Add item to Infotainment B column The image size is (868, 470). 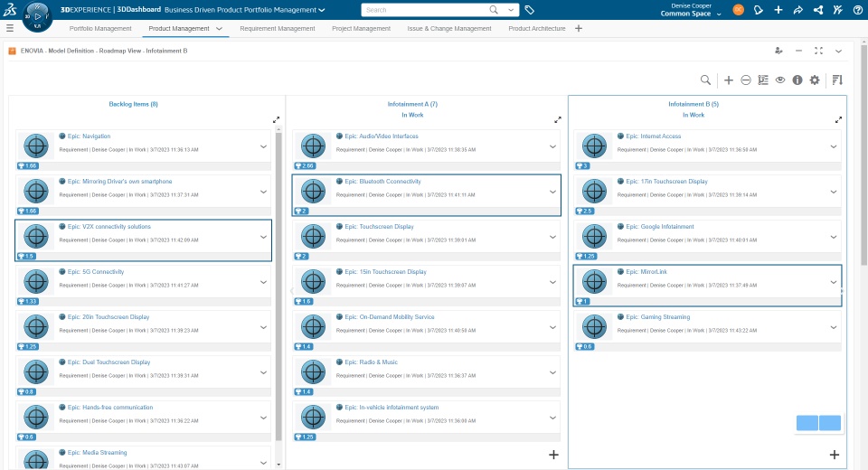click(835, 455)
